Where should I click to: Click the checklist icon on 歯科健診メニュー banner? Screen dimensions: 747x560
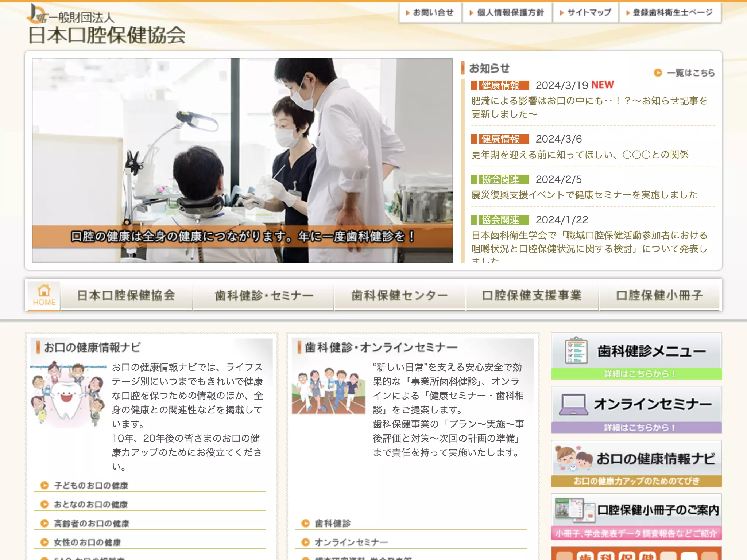[576, 351]
